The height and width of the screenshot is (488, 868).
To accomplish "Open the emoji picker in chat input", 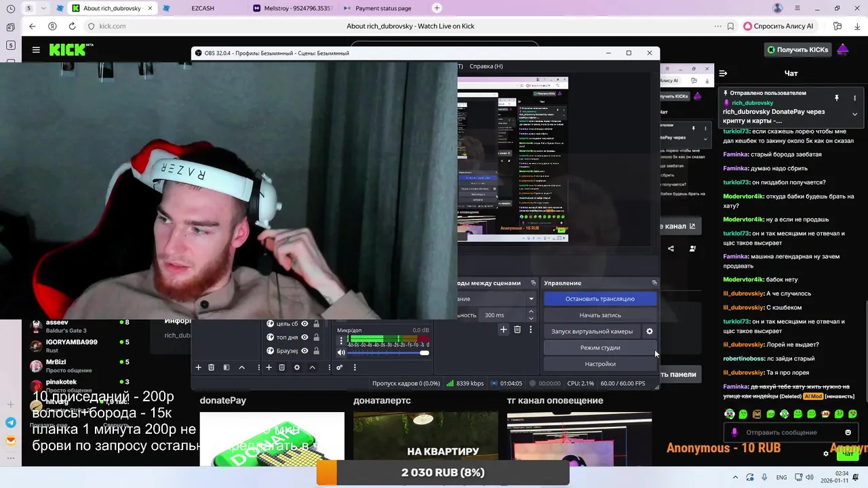I will (x=848, y=432).
